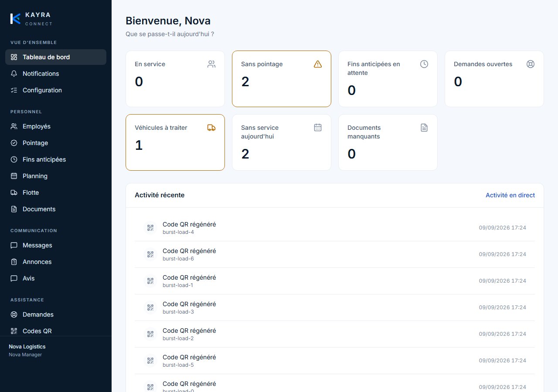Go to Configuration in the sidebar

click(56, 90)
